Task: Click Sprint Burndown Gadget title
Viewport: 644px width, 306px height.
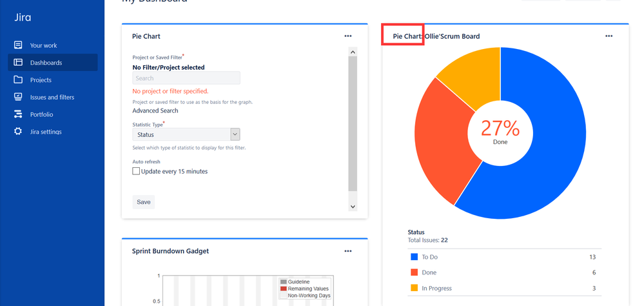Action: click(x=170, y=251)
